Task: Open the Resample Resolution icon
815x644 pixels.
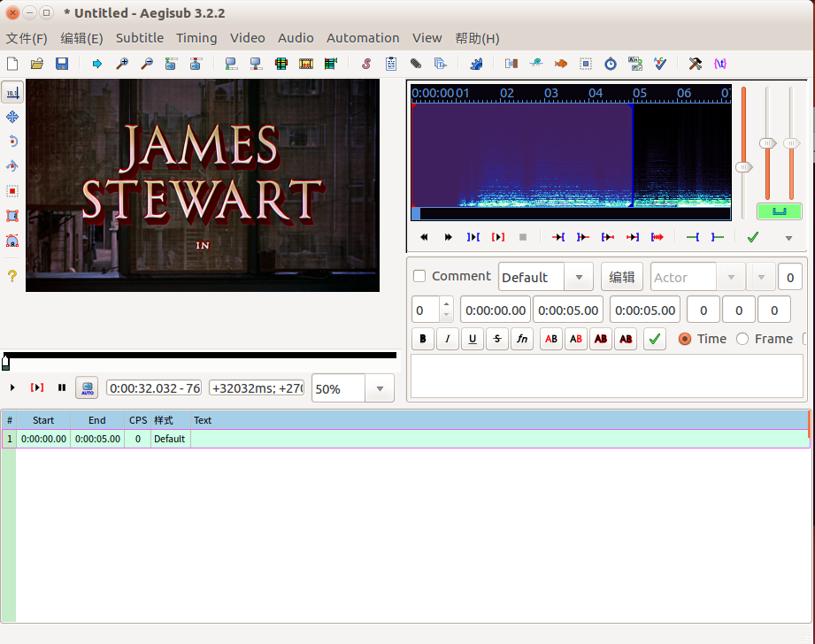Action: 586,64
